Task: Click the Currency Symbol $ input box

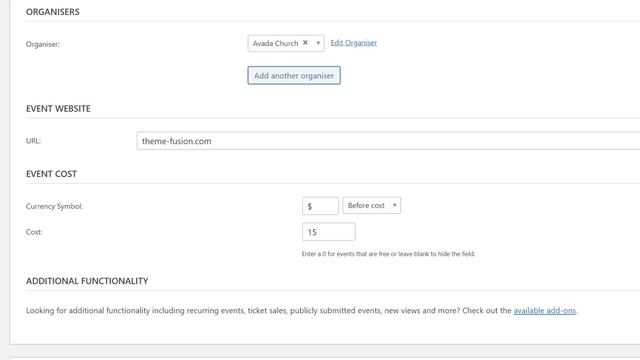Action: 320,206
